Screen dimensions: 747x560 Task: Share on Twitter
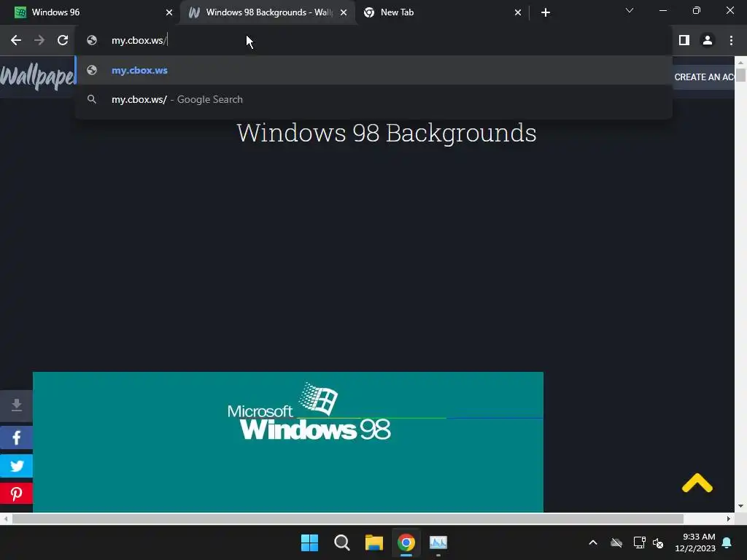(x=16, y=466)
